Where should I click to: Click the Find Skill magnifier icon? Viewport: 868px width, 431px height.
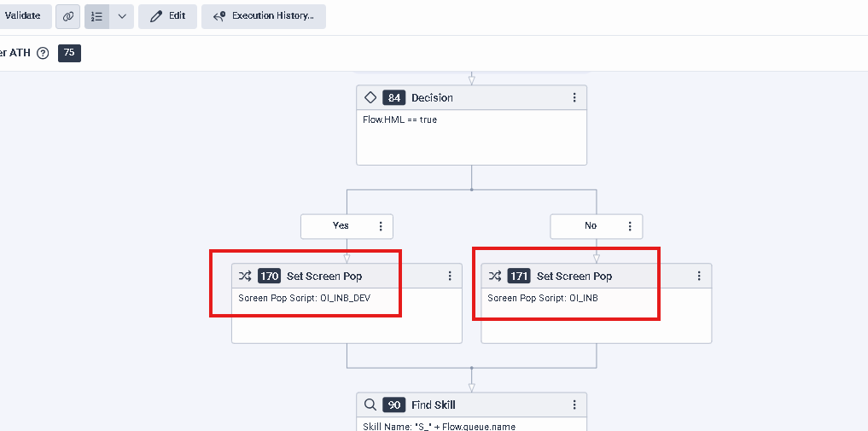point(370,405)
